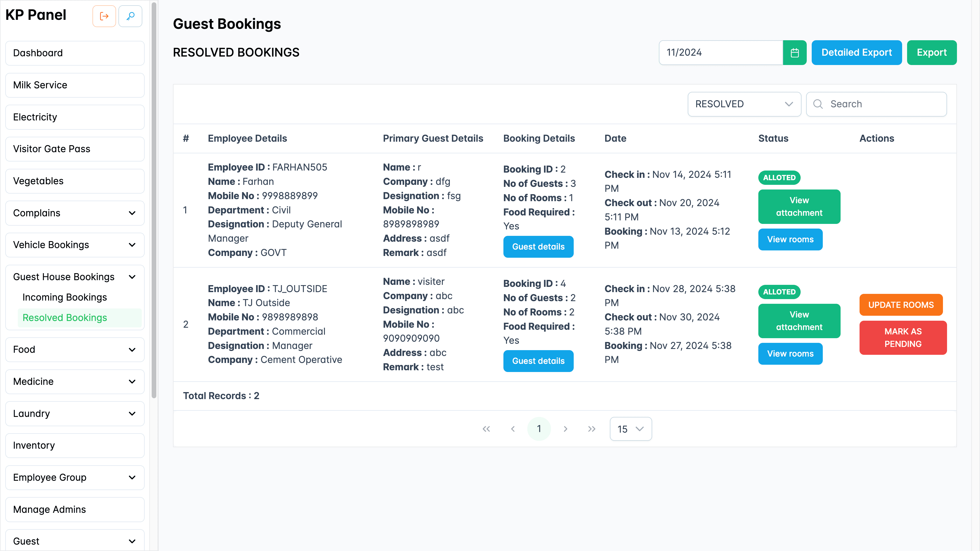The height and width of the screenshot is (551, 980).
Task: Click the logout icon in the sidebar header
Action: [x=104, y=16]
